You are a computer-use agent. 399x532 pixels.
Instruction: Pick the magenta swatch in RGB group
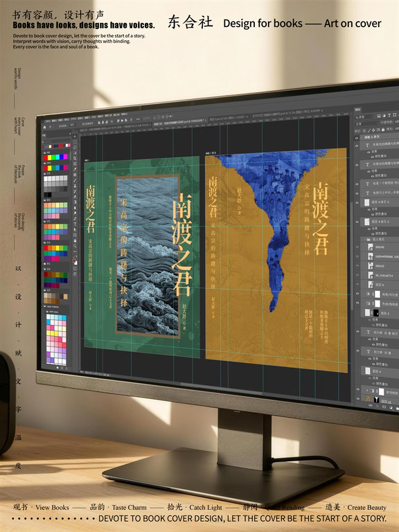pyautogui.click(x=66, y=157)
